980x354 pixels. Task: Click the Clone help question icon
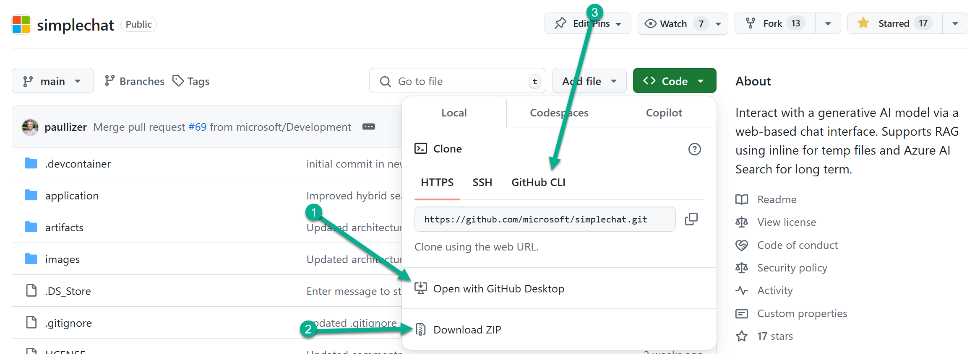tap(694, 149)
